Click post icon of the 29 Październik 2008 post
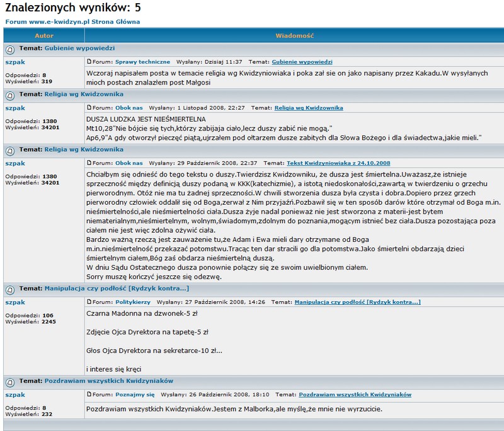The image size is (504, 431). click(x=89, y=163)
